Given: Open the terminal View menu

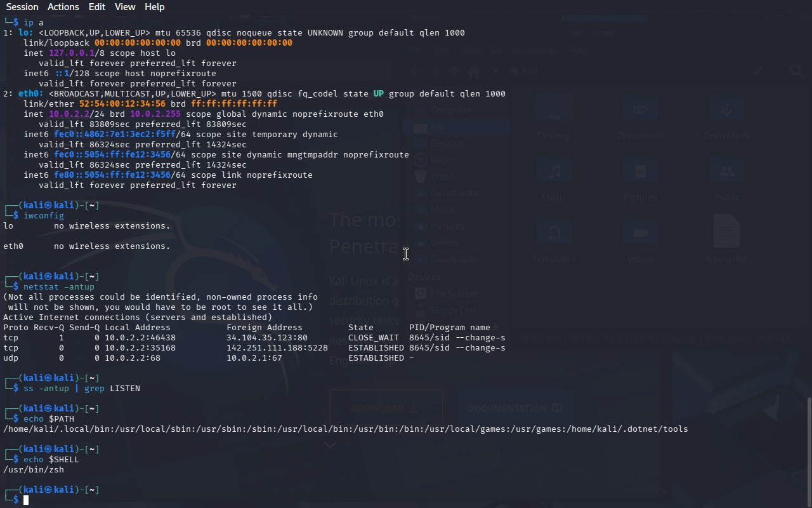Looking at the screenshot, I should point(125,7).
